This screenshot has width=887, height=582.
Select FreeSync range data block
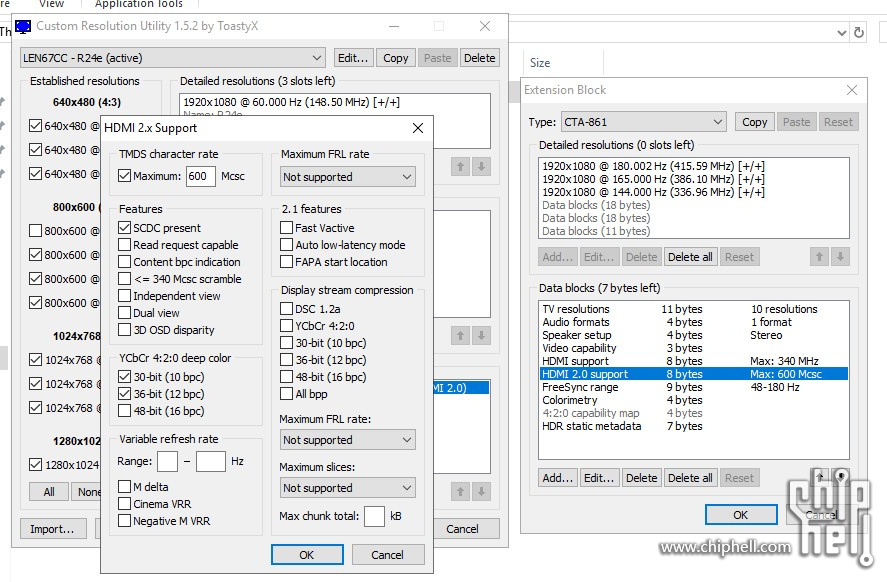[694, 387]
